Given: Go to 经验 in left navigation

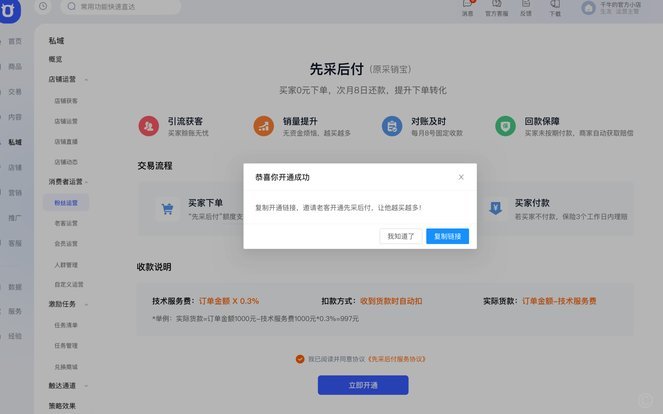Looking at the screenshot, I should pyautogui.click(x=15, y=336).
